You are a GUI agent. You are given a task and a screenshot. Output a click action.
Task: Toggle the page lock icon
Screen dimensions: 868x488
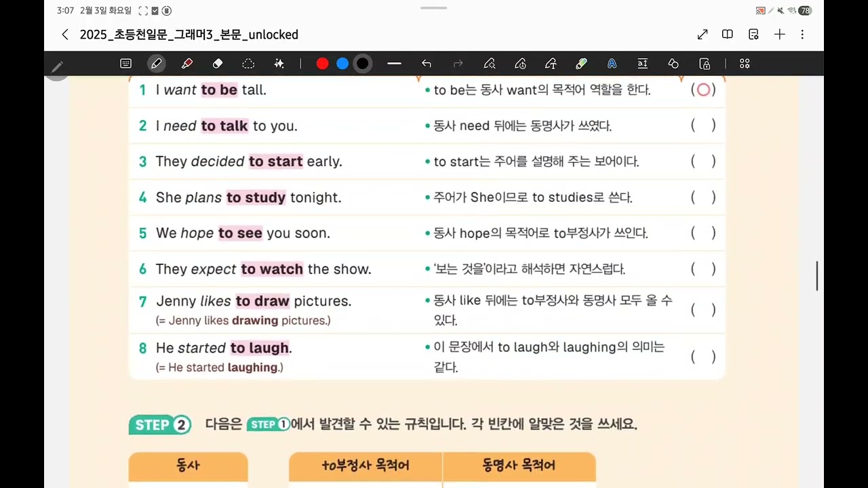[x=705, y=64]
